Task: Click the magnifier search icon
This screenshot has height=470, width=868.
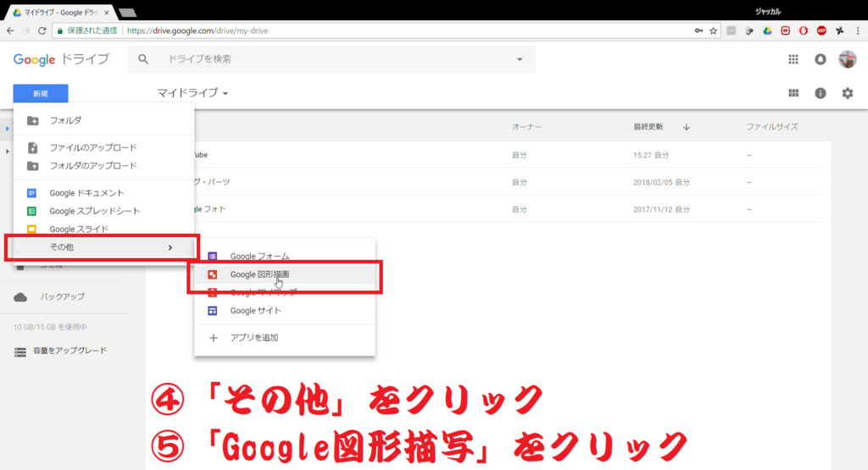Action: 143,59
